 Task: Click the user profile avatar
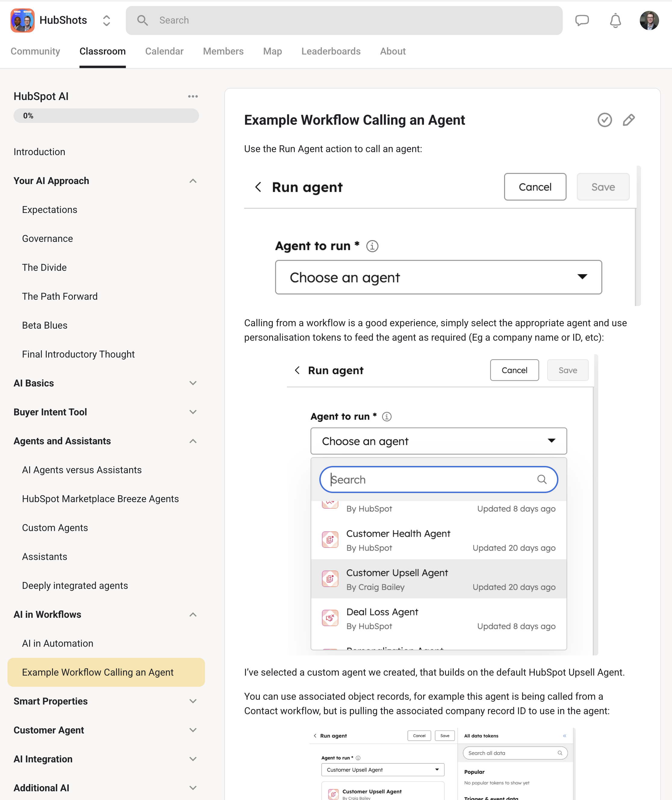tap(649, 20)
